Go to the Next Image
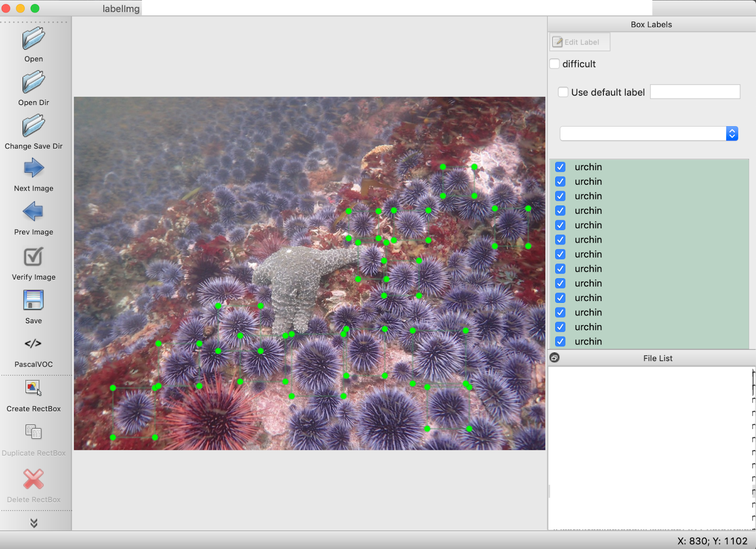The image size is (756, 549). coord(34,168)
